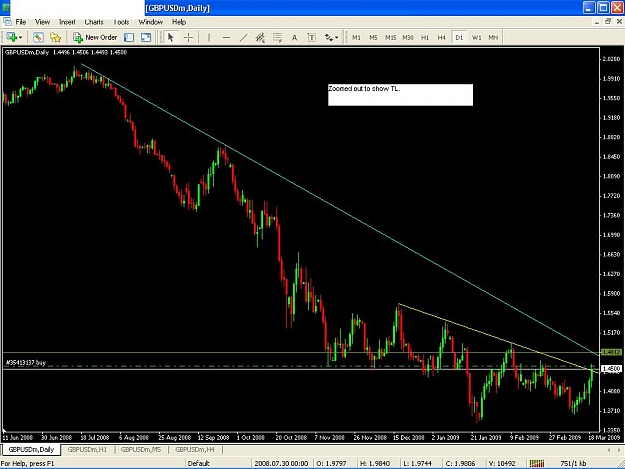This screenshot has width=625, height=469.
Task: Open the Tools menu
Action: 121,22
